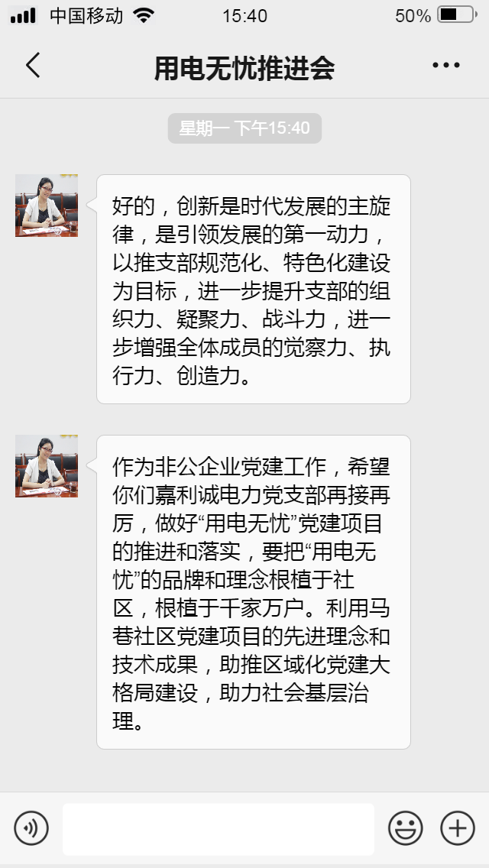This screenshot has width=489, height=868.
Task: Tap the 中国移动 carrier label
Action: coord(86,15)
